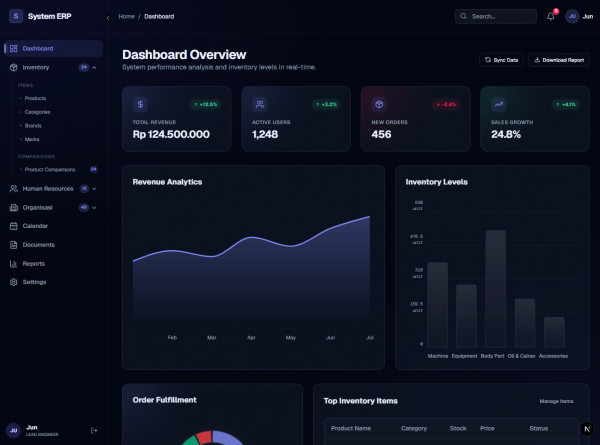Open the Calendar menu item
600x445 pixels.
[x=35, y=226]
